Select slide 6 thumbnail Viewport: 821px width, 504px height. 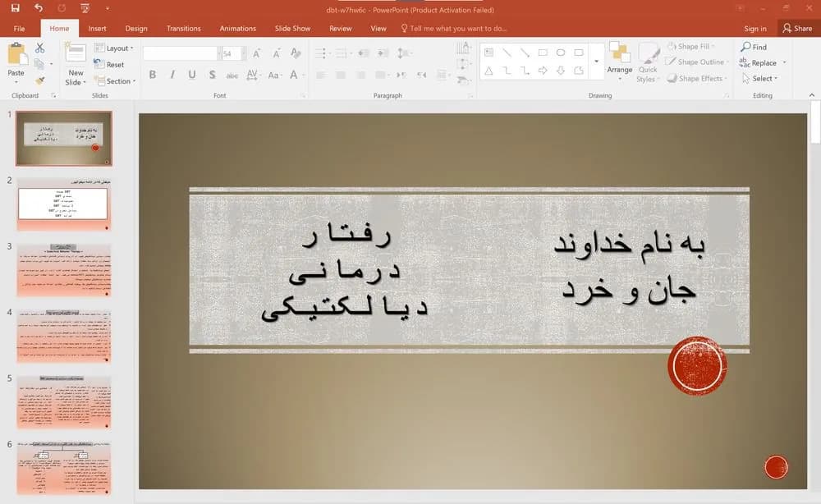[x=64, y=468]
